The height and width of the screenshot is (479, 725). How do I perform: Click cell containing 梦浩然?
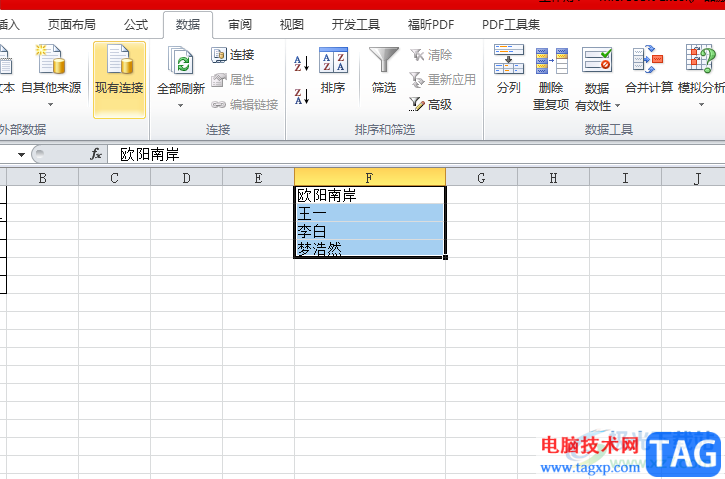point(370,248)
